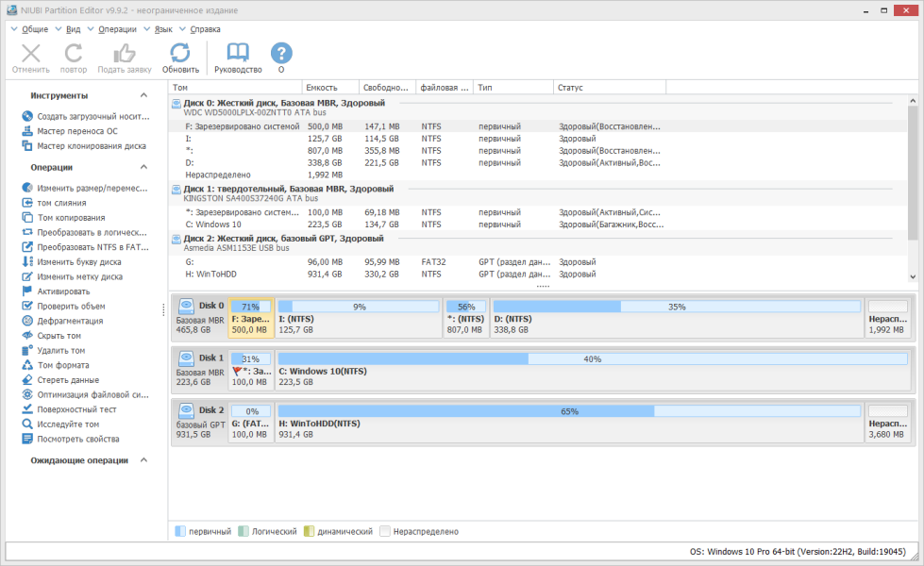The height and width of the screenshot is (566, 924).
Task: Click the Том формата icon
Action: 27,364
